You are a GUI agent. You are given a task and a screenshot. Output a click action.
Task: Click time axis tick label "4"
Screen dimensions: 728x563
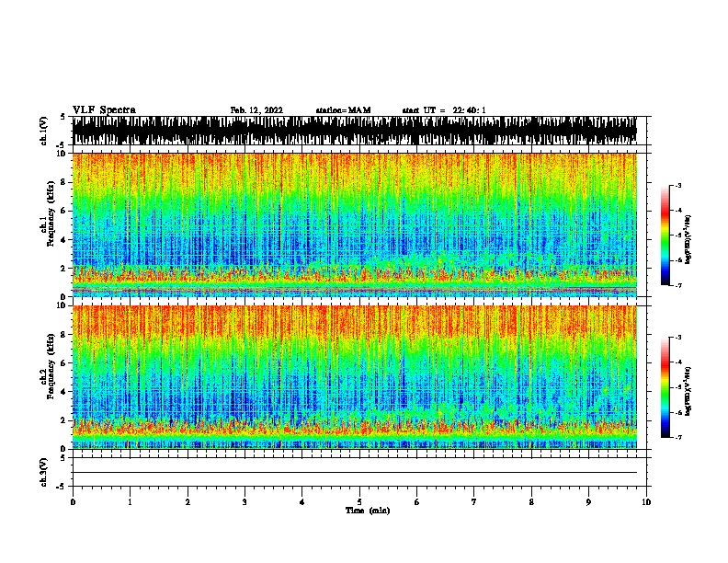pos(302,502)
